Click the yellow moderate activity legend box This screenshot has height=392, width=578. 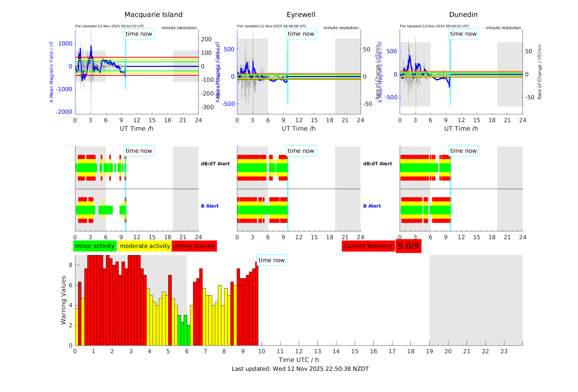(145, 246)
